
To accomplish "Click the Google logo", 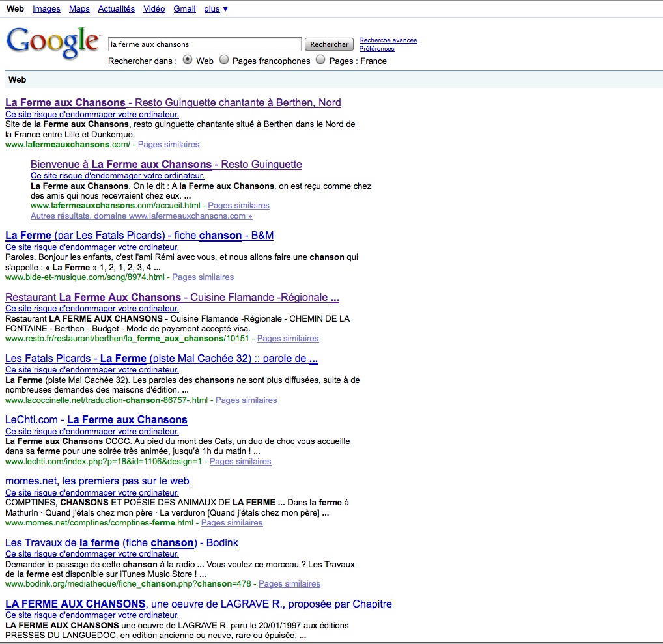I will (53, 42).
